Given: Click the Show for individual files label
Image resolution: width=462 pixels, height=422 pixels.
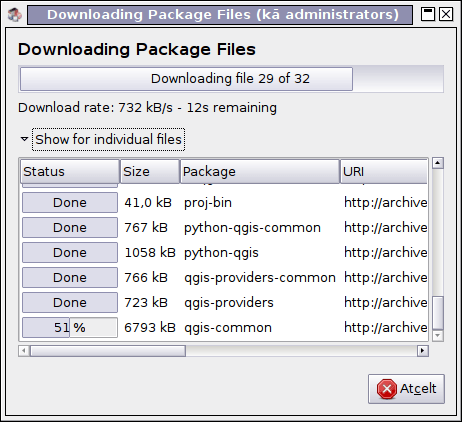Looking at the screenshot, I should (108, 139).
